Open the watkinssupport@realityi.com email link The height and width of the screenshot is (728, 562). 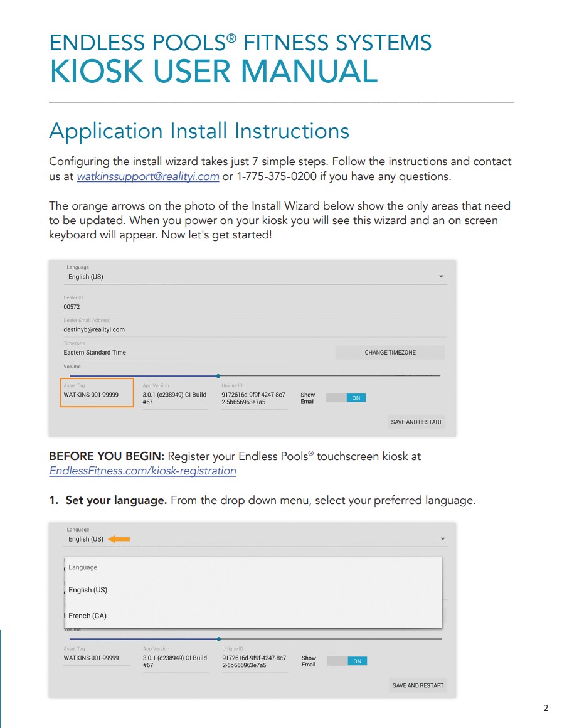(x=147, y=176)
